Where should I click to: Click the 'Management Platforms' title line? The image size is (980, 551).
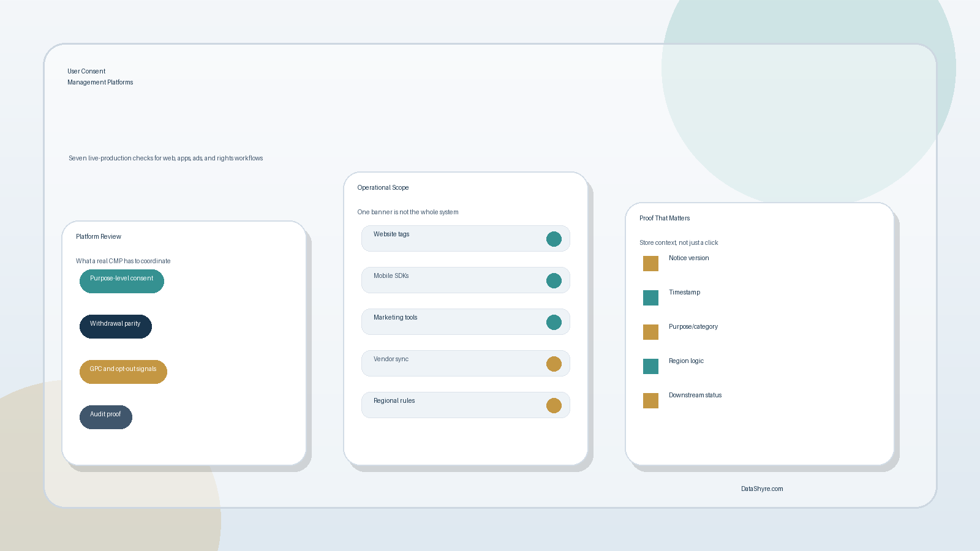click(100, 82)
